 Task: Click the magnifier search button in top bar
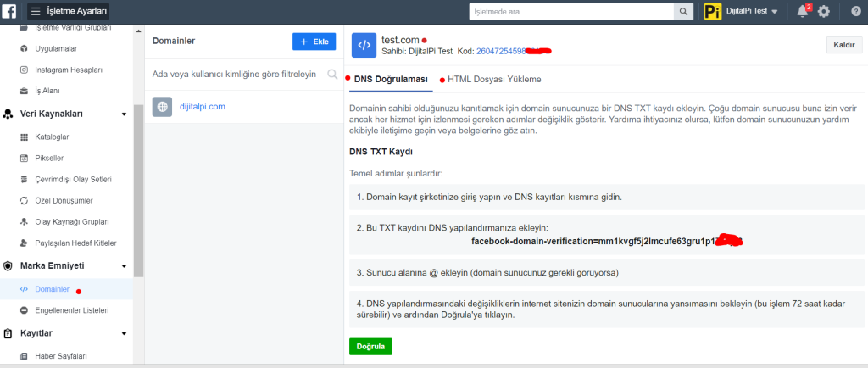tap(683, 12)
